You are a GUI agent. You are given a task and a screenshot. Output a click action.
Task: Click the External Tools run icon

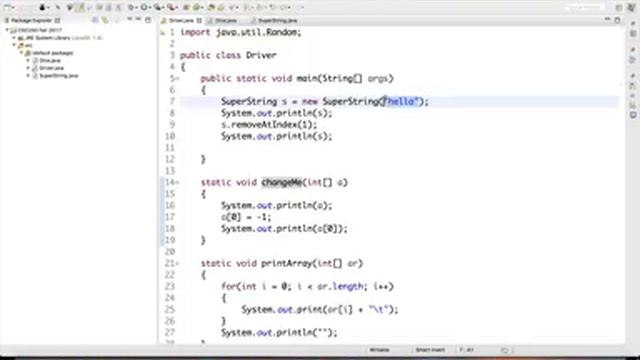(171, 7)
